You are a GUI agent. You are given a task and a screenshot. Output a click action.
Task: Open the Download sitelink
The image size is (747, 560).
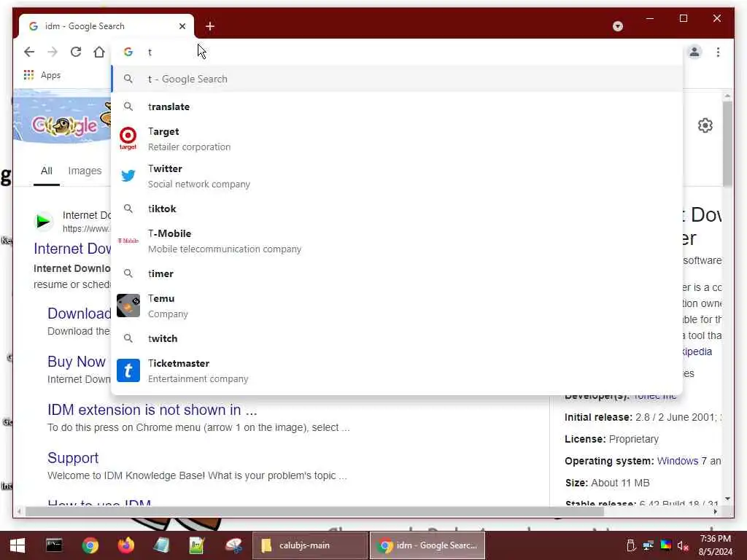point(79,314)
